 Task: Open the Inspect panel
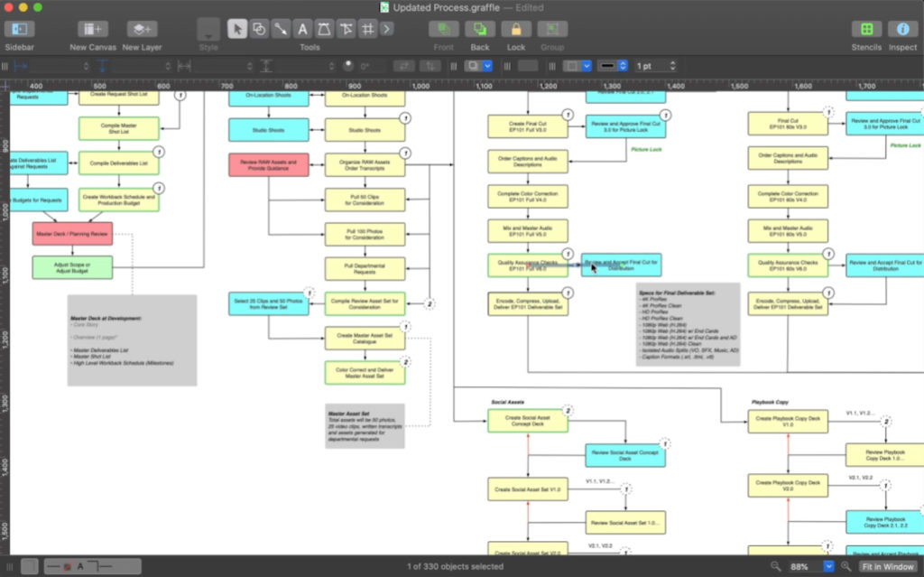[902, 30]
